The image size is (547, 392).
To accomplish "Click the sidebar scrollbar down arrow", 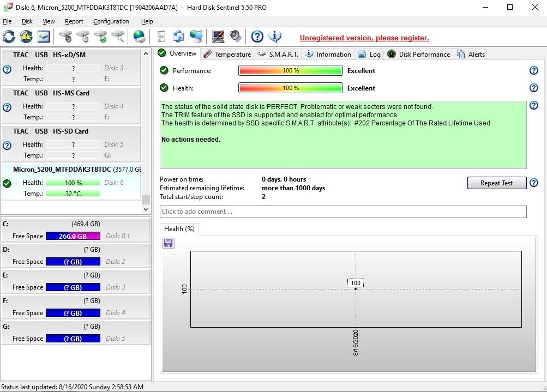I will [x=146, y=209].
